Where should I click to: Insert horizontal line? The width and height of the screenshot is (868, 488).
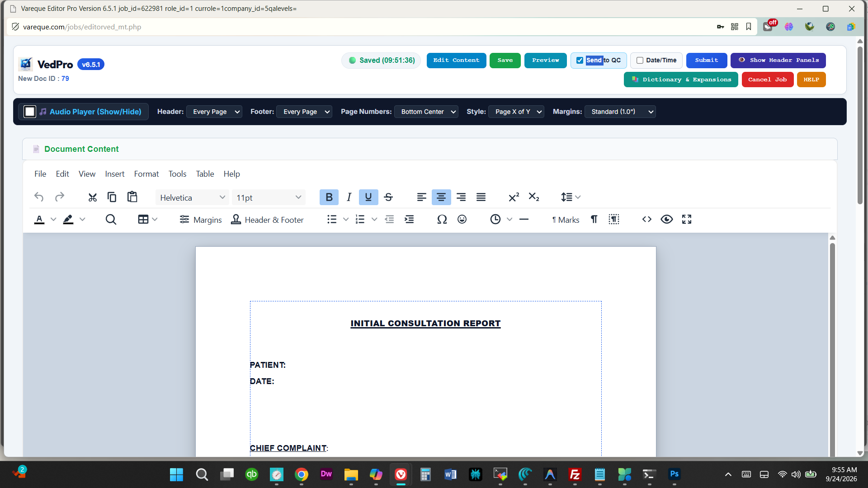click(524, 220)
